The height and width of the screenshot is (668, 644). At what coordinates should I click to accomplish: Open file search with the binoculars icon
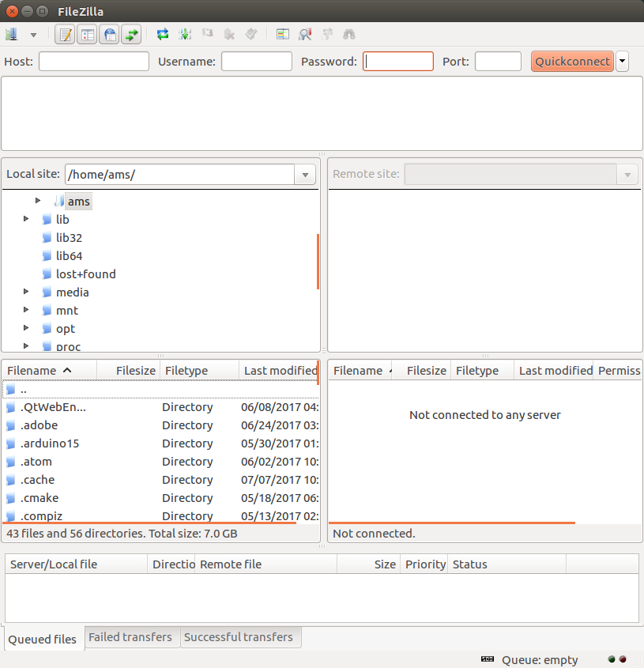point(348,34)
